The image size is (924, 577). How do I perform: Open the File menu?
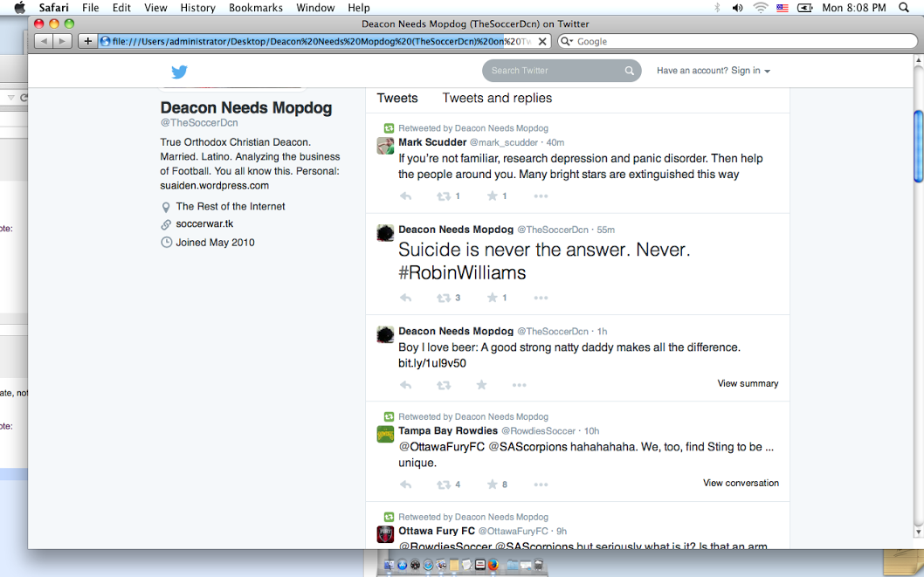[x=90, y=8]
